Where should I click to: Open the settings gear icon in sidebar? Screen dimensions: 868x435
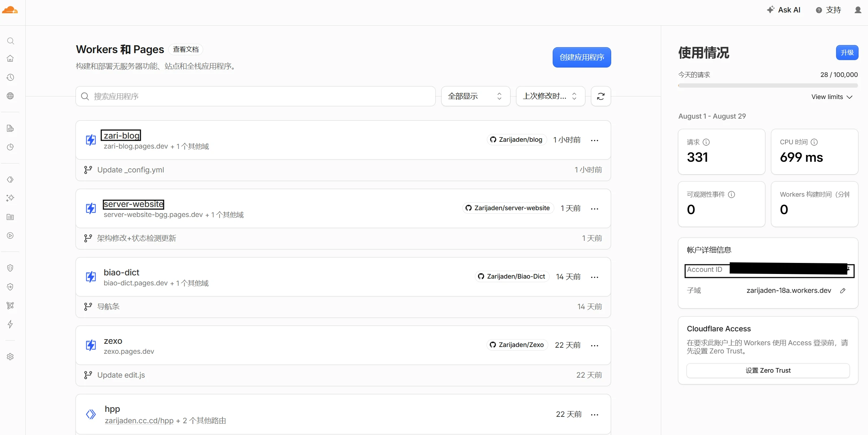pos(10,357)
